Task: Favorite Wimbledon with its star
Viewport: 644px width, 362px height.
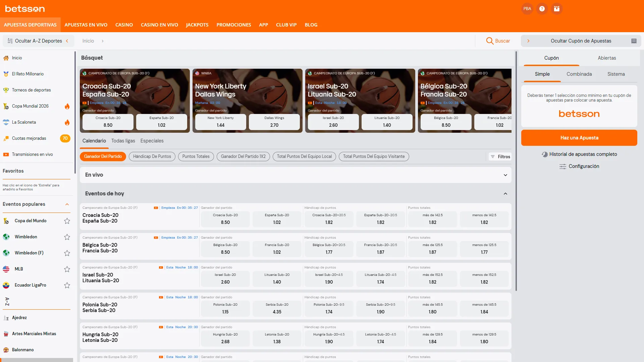Action: pyautogui.click(x=67, y=237)
